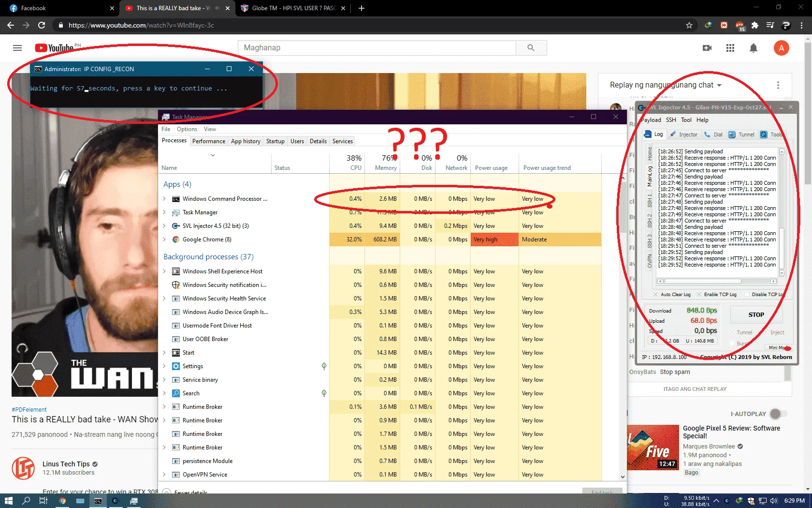812x508 pixels.
Task: Expand the Settings background process
Action: tap(164, 366)
